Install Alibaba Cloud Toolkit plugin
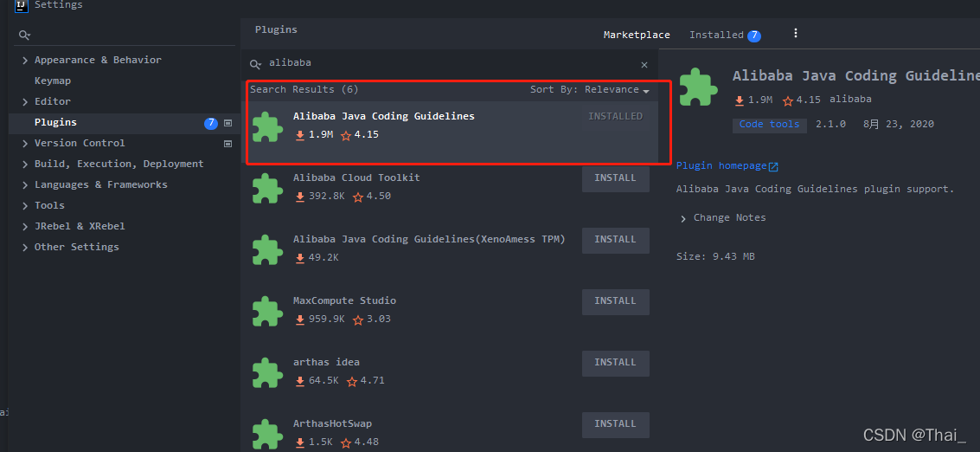 click(x=616, y=178)
